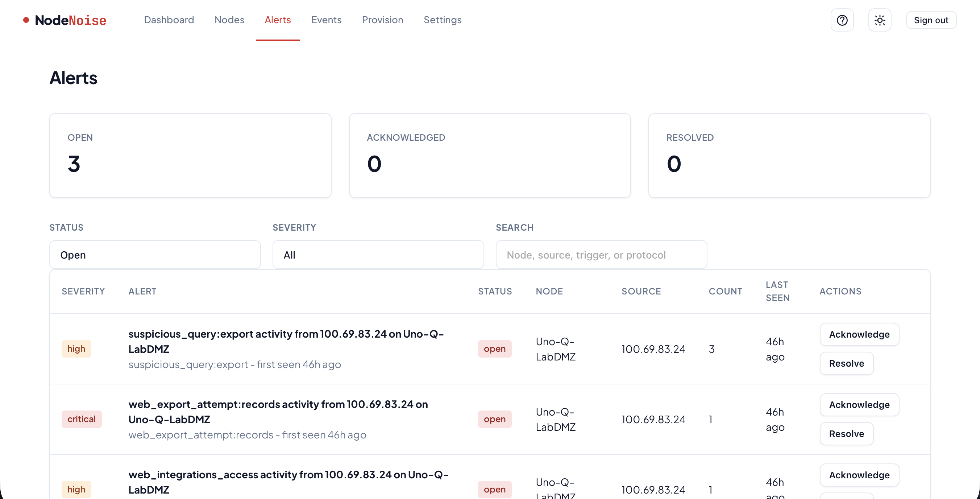Image resolution: width=980 pixels, height=499 pixels.
Task: Go to the Nodes tab
Action: click(229, 20)
